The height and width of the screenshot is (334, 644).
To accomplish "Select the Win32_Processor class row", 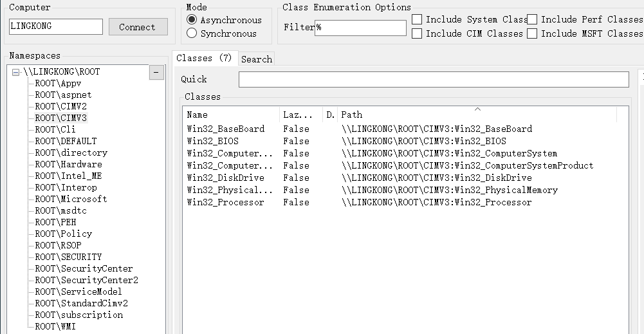I will [225, 202].
